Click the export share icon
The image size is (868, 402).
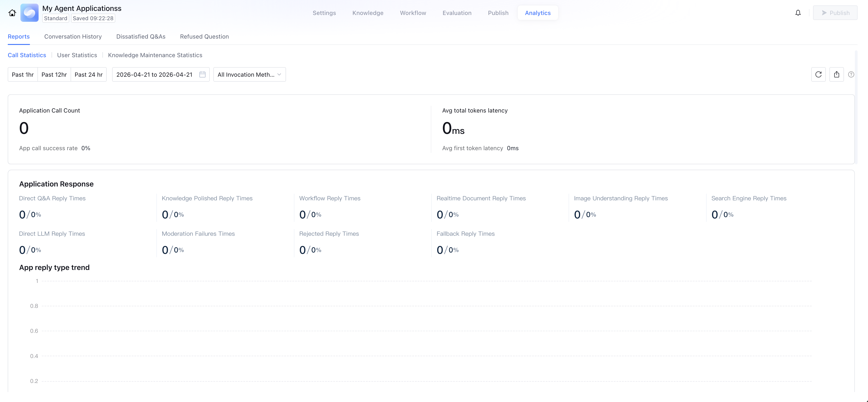point(836,74)
